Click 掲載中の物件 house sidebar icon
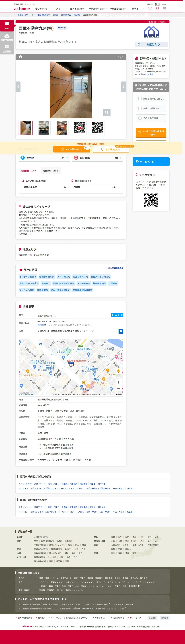 [7, 38]
